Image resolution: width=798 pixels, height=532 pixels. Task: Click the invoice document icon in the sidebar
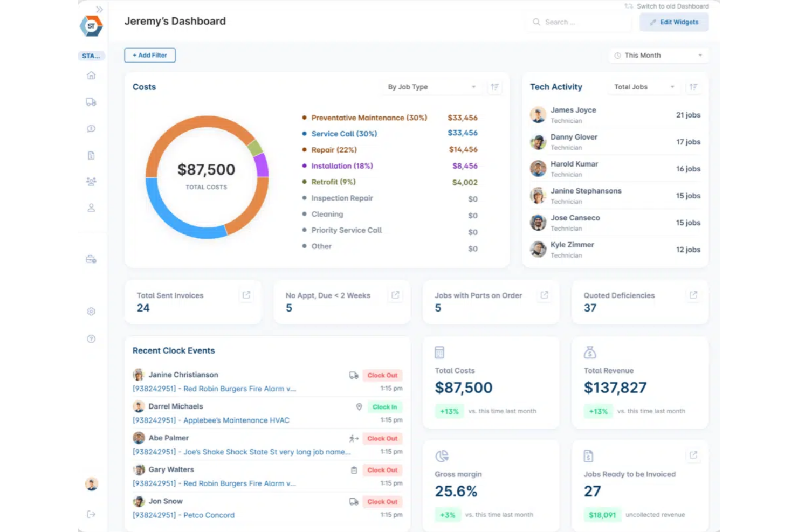click(x=91, y=155)
